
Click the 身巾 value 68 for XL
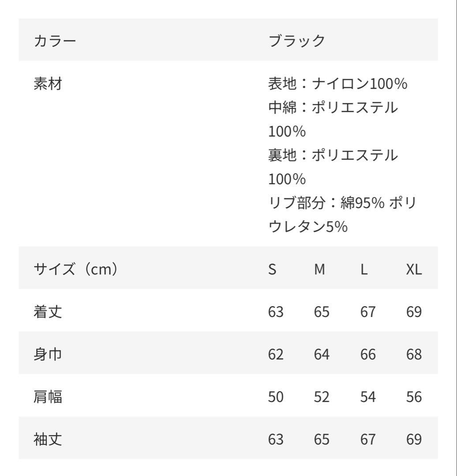[x=414, y=354]
